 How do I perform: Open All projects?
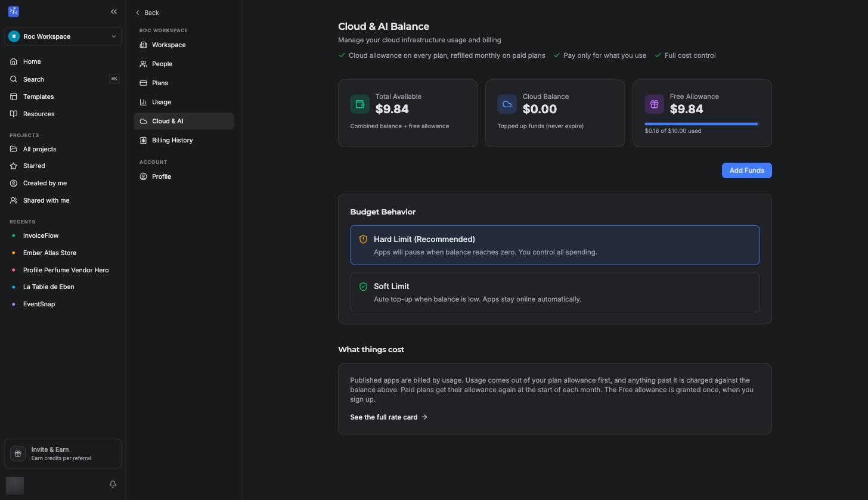63,149
